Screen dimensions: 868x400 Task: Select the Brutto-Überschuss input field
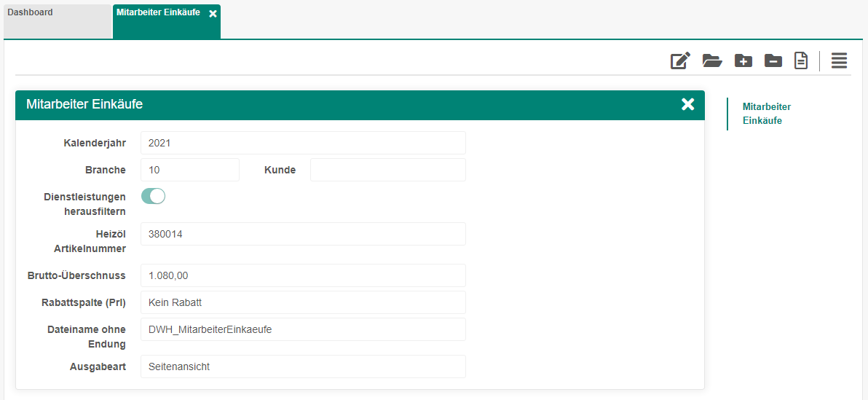(x=302, y=275)
